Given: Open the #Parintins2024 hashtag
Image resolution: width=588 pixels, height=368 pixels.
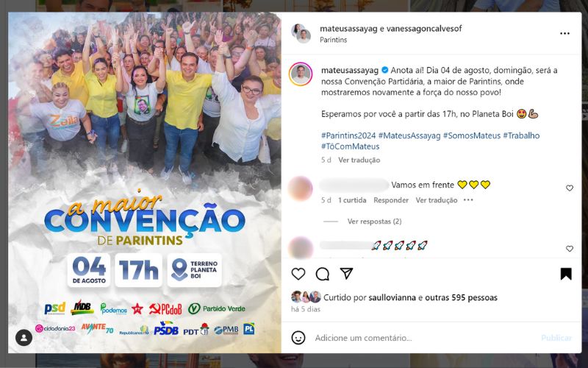Looking at the screenshot, I should [348, 135].
